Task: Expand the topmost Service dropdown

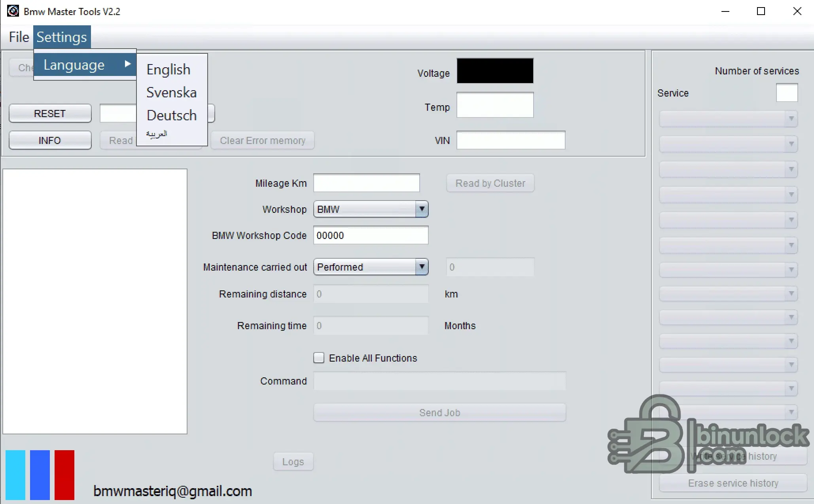Action: 729,118
